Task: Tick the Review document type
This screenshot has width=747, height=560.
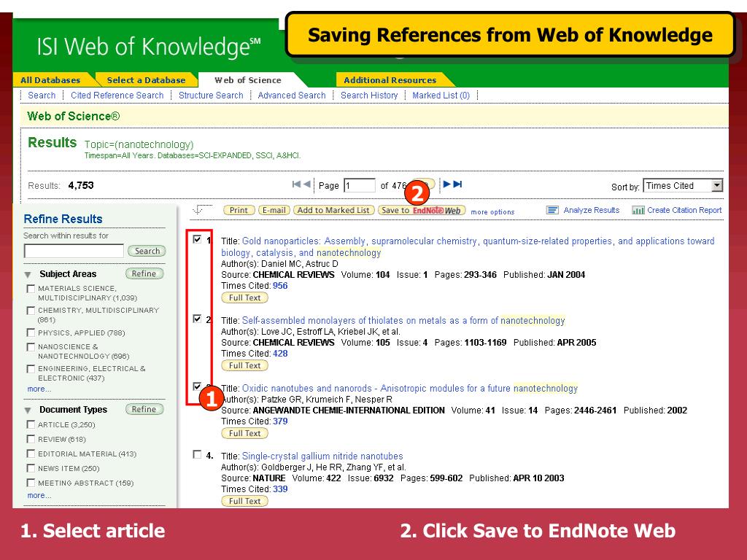Action: [x=31, y=439]
